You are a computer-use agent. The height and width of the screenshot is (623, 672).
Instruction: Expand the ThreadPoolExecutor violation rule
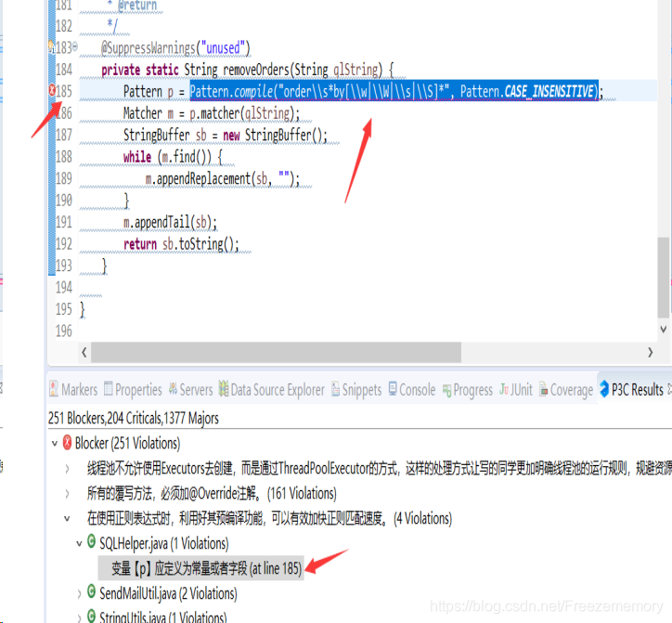tap(67, 469)
